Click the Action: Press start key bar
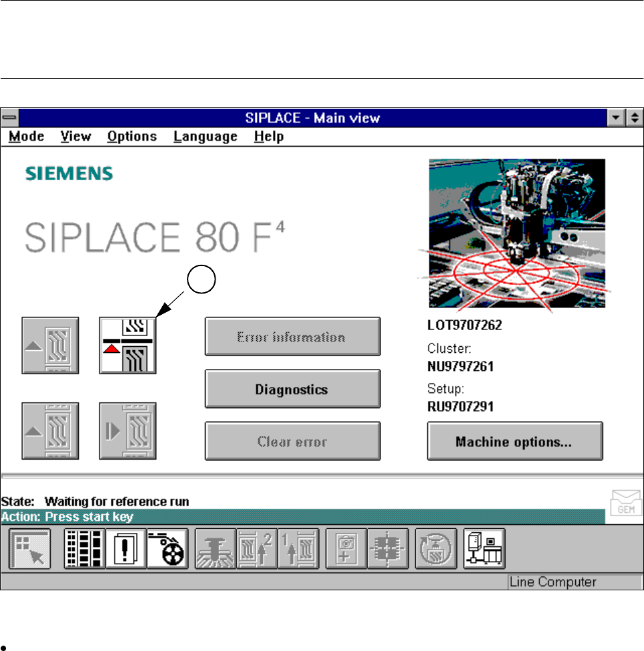Screen dimensions: 644x651 [303, 516]
